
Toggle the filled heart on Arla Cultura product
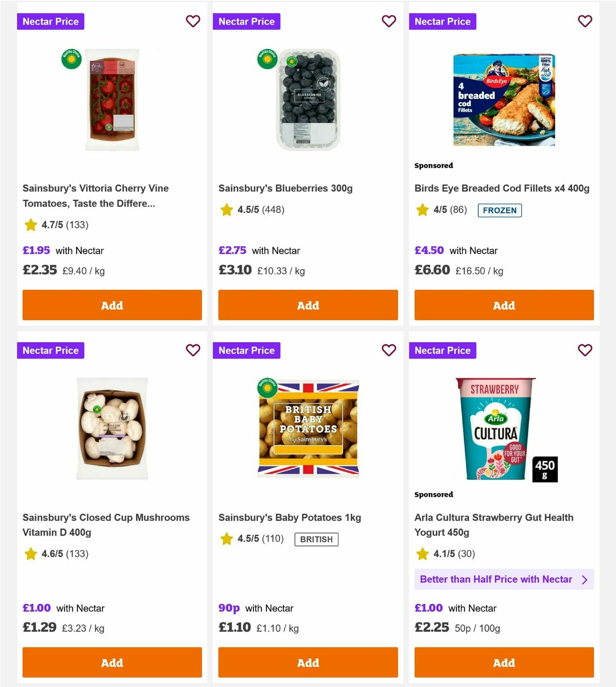point(585,350)
